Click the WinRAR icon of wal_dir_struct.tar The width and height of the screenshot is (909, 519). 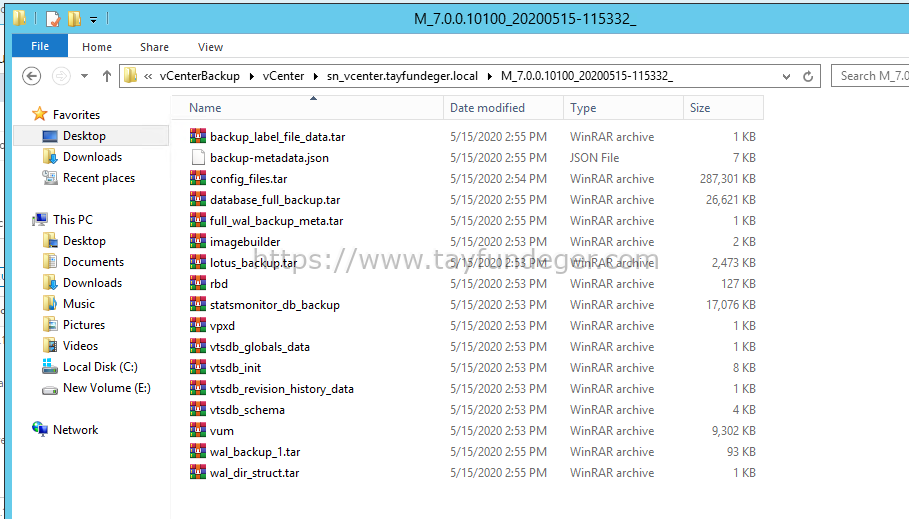(198, 472)
